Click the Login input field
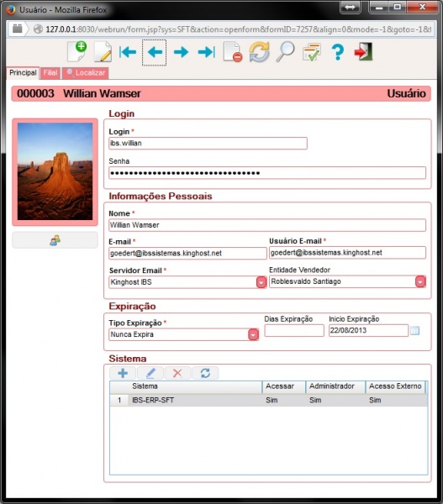The image size is (443, 504). (208, 144)
